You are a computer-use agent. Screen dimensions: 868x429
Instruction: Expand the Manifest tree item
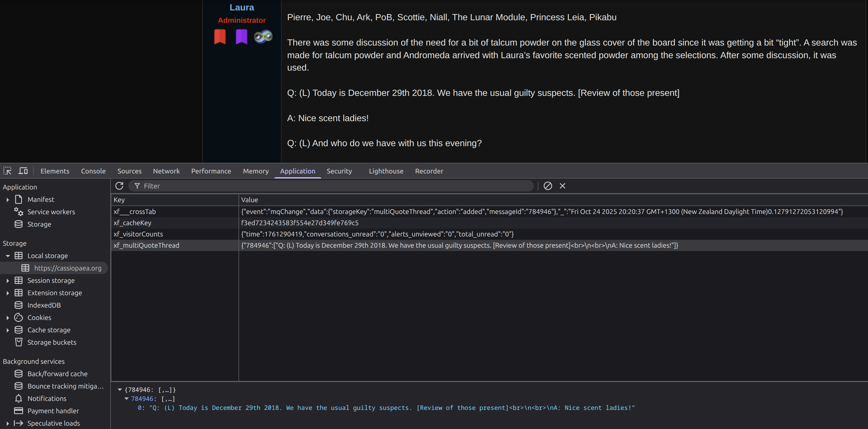7,200
